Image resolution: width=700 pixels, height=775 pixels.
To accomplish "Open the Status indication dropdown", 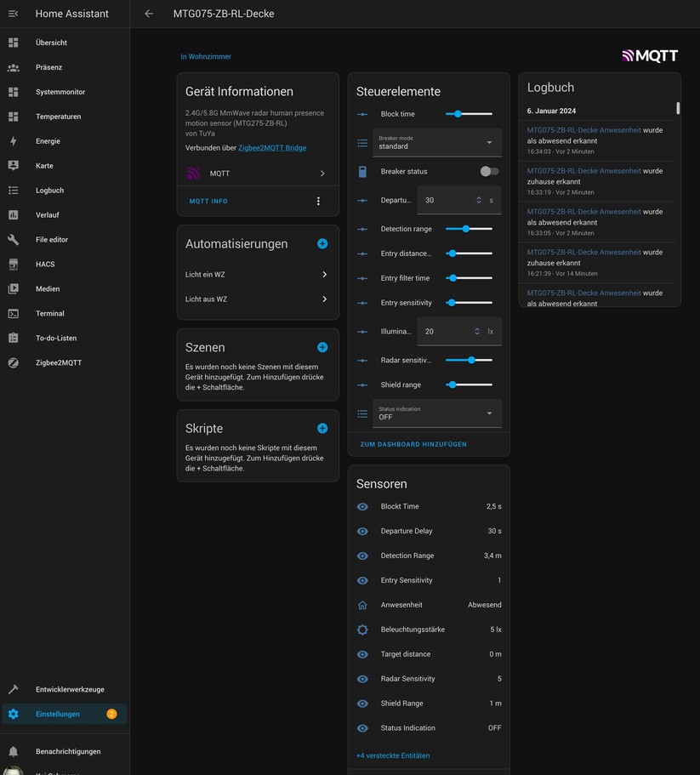I will pyautogui.click(x=436, y=413).
